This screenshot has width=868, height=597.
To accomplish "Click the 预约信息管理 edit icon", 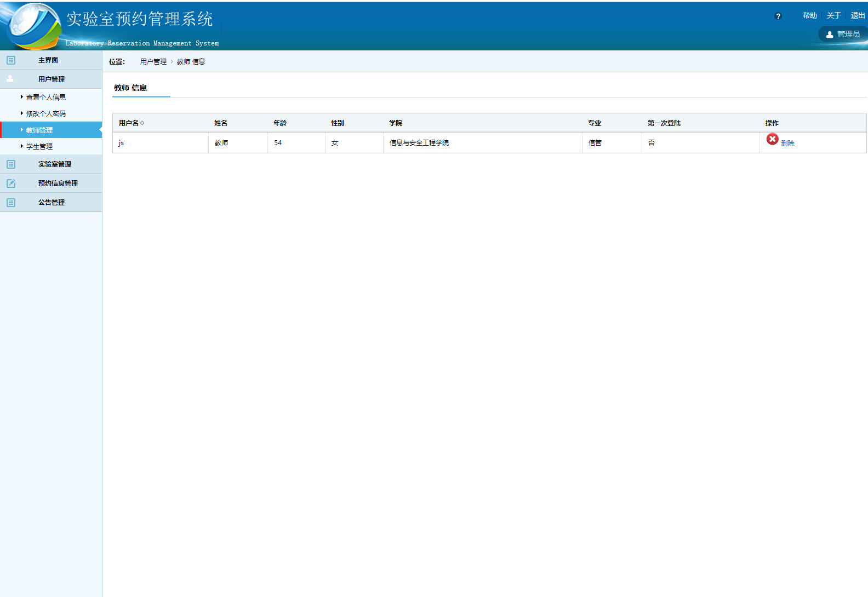I will (x=11, y=183).
